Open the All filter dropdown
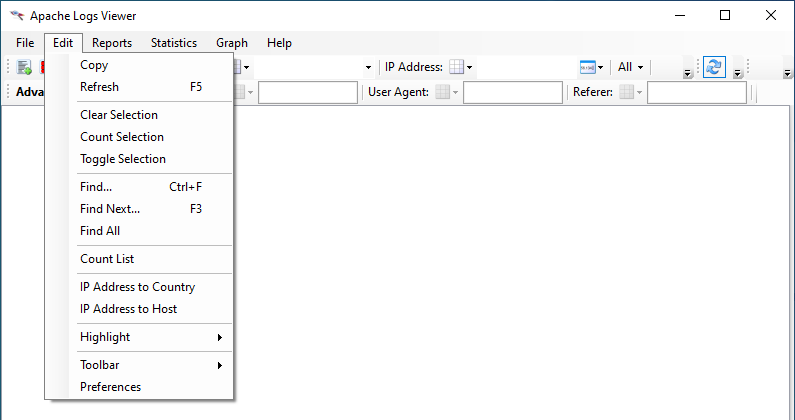This screenshot has height=420, width=795. [x=630, y=67]
